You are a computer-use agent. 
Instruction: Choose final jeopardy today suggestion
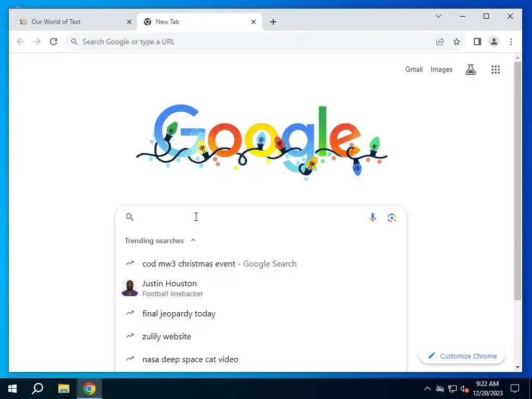[x=261, y=313]
